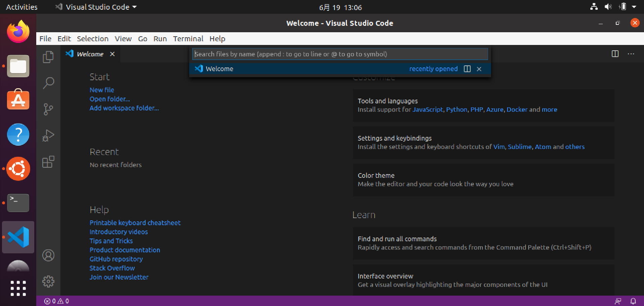This screenshot has height=306, width=644.
Task: Open the Explorer view in activity bar
Action: (48, 57)
